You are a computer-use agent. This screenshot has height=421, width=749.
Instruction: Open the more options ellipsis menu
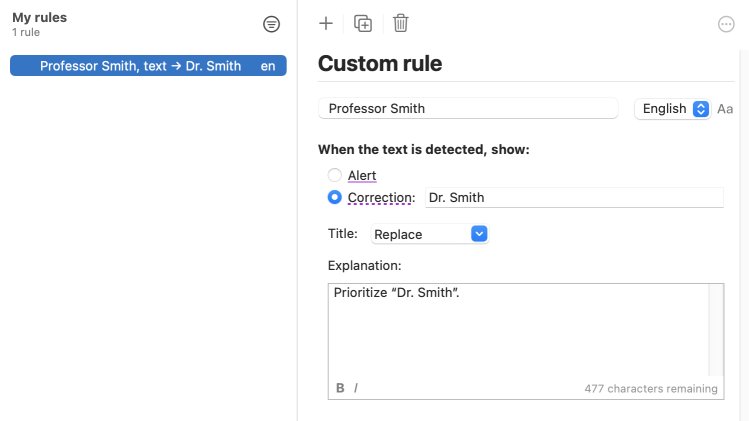click(x=726, y=24)
